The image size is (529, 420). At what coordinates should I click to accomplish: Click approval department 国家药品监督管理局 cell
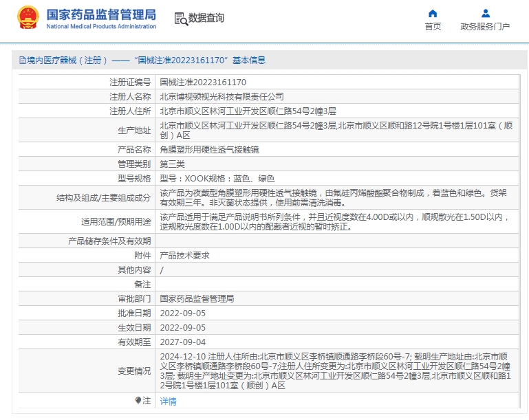point(197,298)
